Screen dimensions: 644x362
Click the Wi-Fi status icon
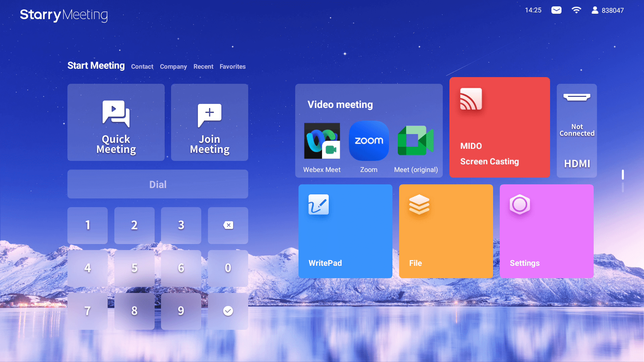[576, 10]
